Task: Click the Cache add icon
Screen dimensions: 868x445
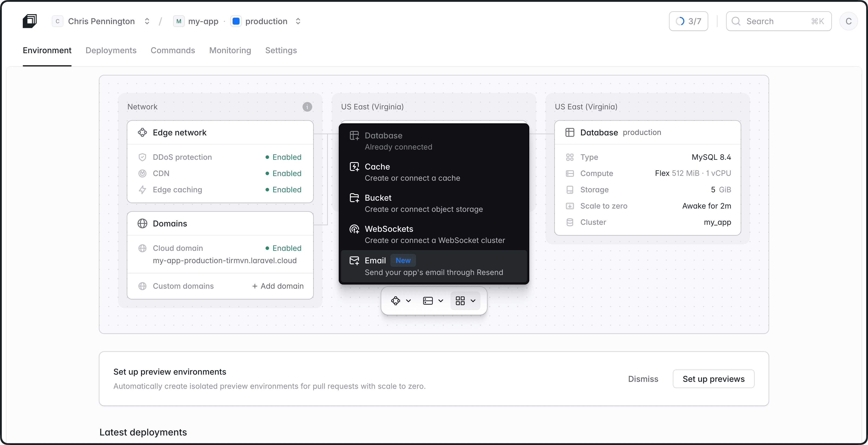Action: point(354,167)
